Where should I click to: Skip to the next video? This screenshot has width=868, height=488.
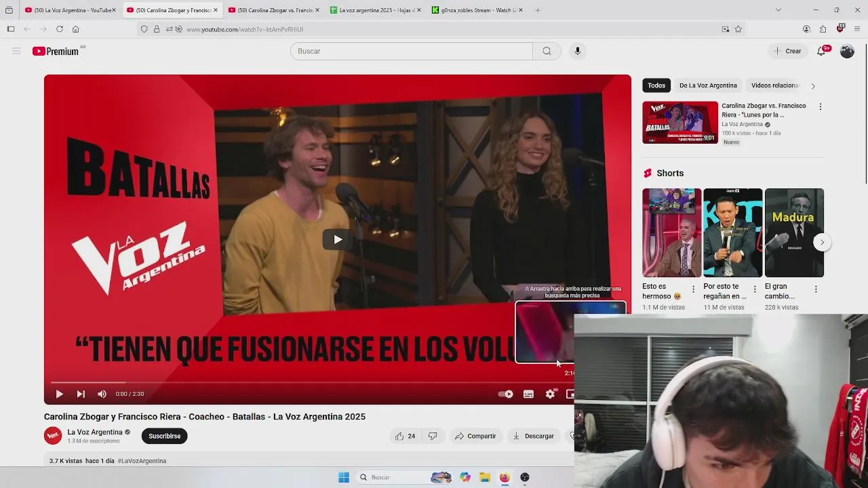(81, 394)
